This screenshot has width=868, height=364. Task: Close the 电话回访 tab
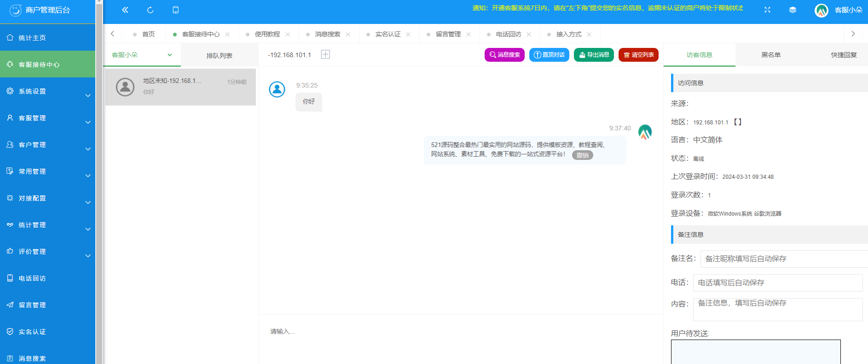(529, 35)
